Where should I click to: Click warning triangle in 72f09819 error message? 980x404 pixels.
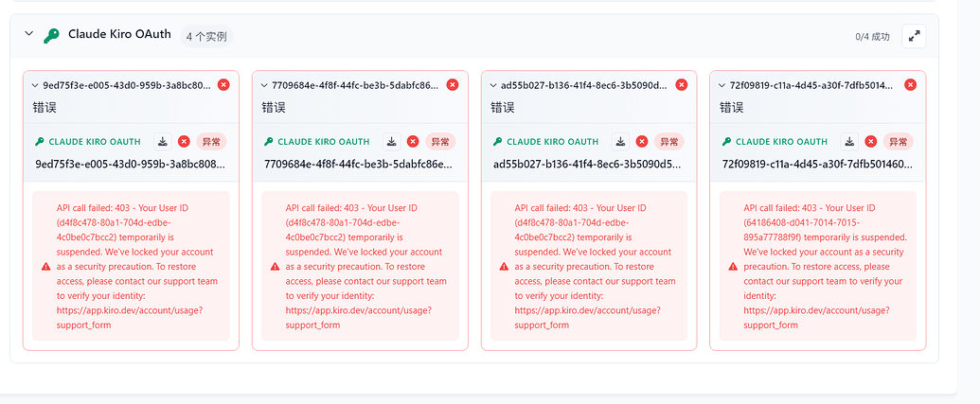[x=733, y=267]
